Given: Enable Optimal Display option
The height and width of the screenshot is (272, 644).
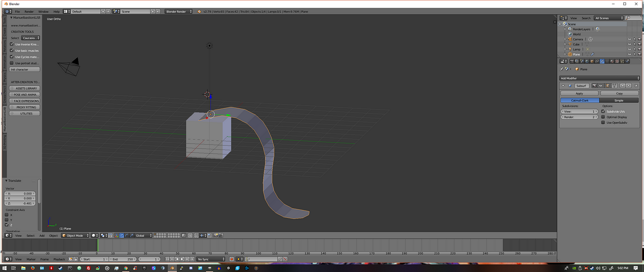Looking at the screenshot, I should [603, 117].
